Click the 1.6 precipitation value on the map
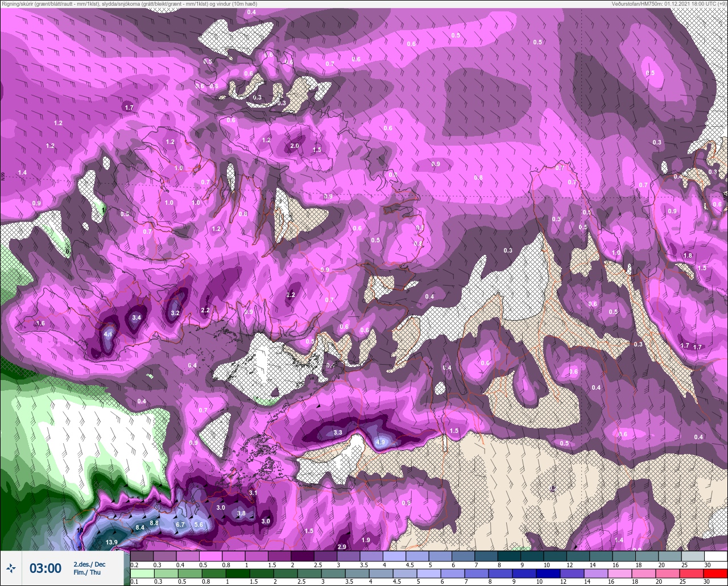The height and width of the screenshot is (586, 728). click(x=40, y=323)
